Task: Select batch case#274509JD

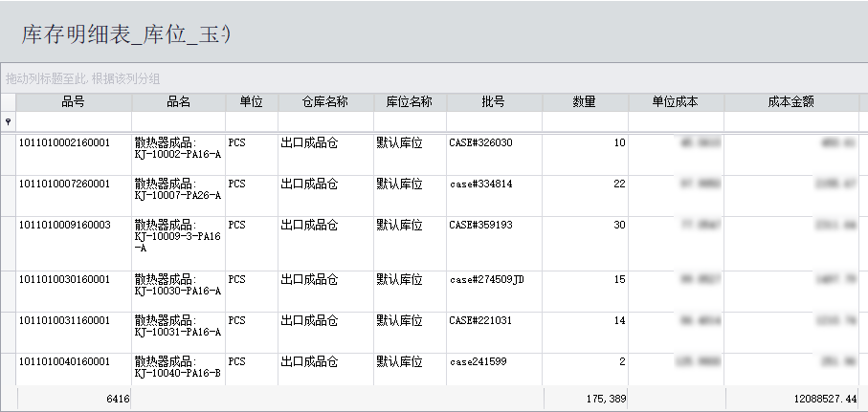Action: 487,279
